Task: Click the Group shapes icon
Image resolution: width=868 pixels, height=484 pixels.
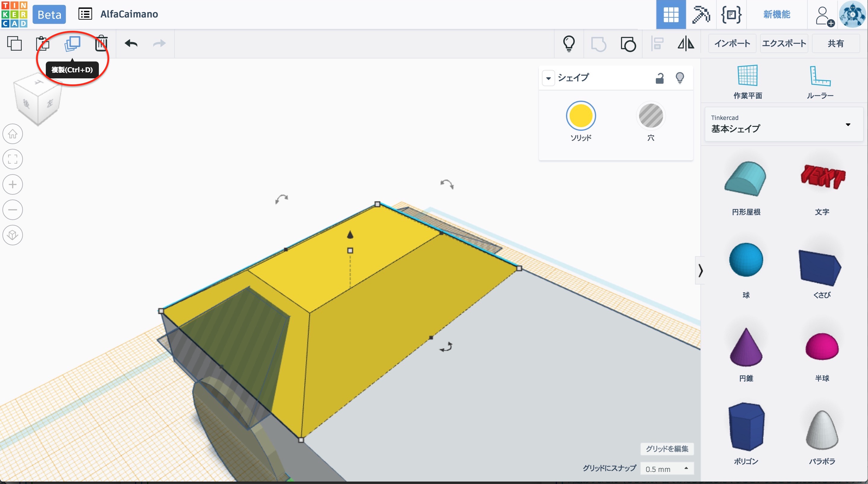Action: coord(599,44)
